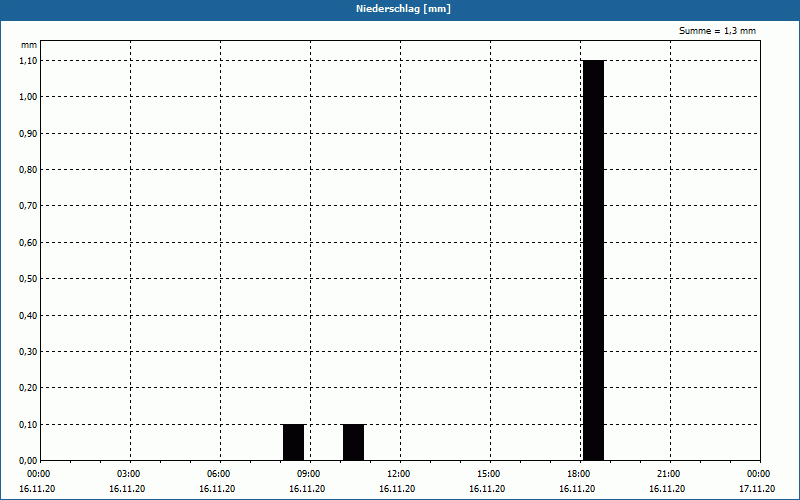Click the 0,40 y-axis value
This screenshot has width=800, height=500.
[28, 316]
